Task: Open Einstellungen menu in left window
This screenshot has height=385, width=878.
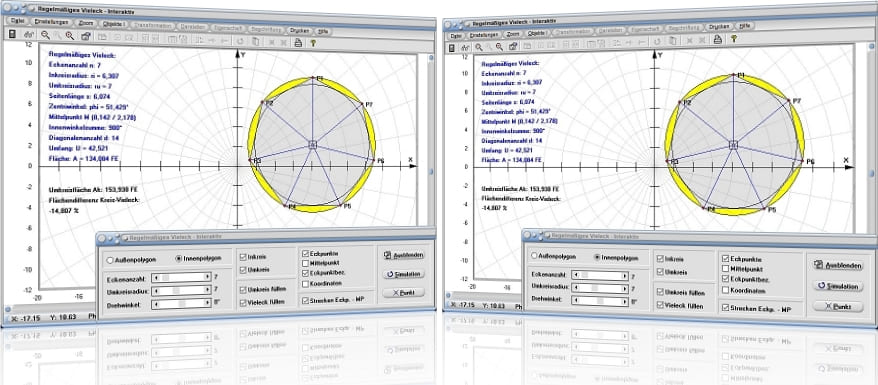Action: 52,22
